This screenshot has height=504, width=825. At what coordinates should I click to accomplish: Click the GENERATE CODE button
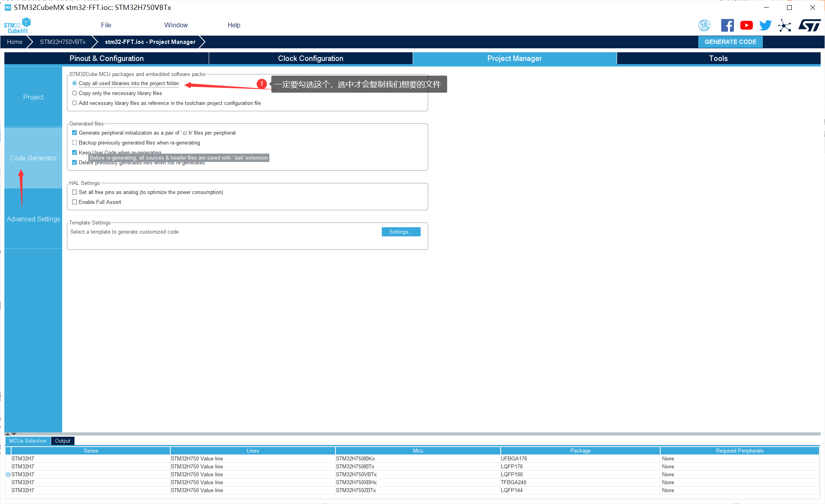[730, 42]
